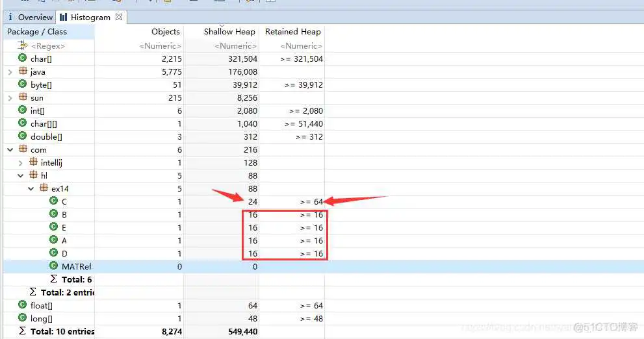
Task: Sort by Shallow Heap column header
Action: coord(229,31)
